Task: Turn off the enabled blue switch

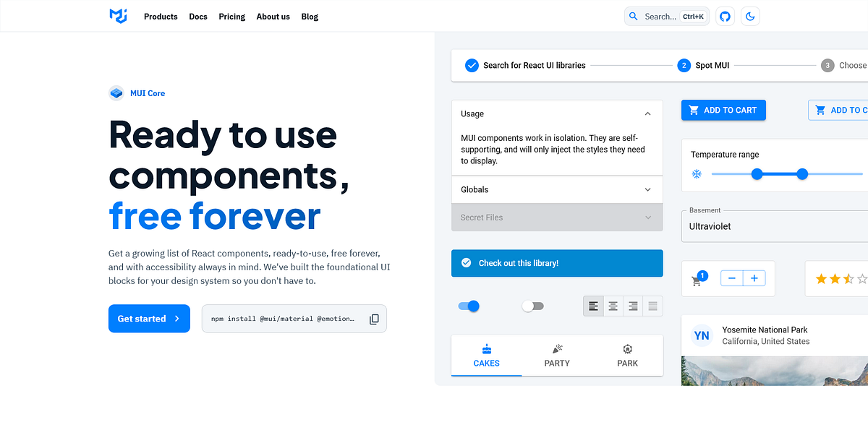Action: pos(469,306)
